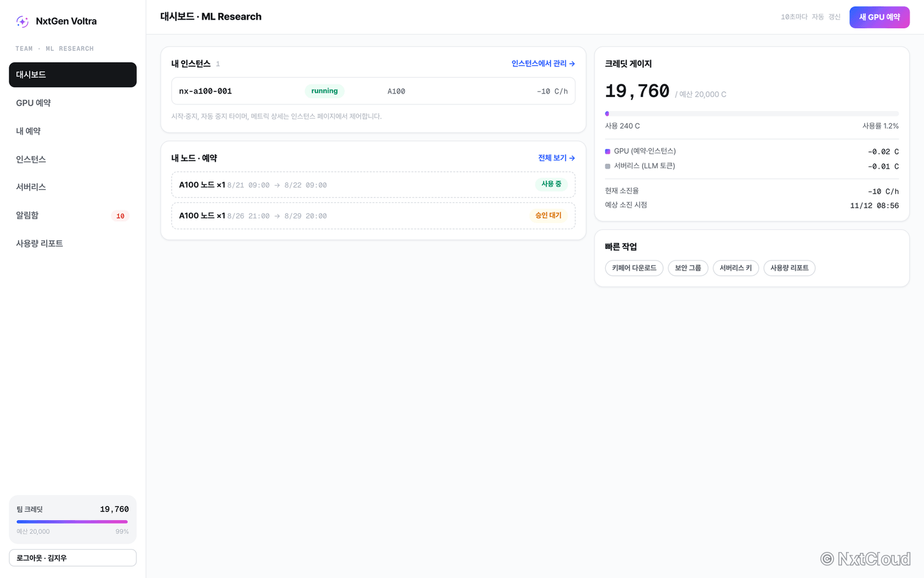Click the -0.01 C 서버리스 cost value
This screenshot has width=924, height=578.
pos(883,166)
